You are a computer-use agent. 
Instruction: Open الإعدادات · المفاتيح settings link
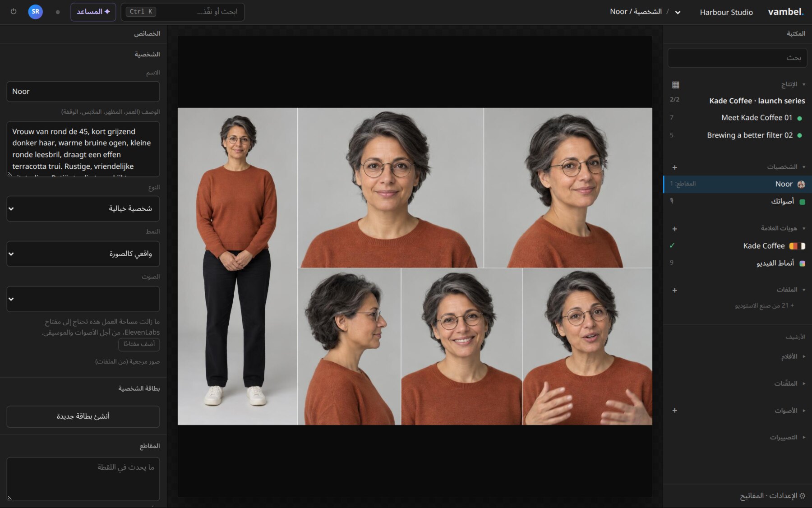[x=772, y=496]
